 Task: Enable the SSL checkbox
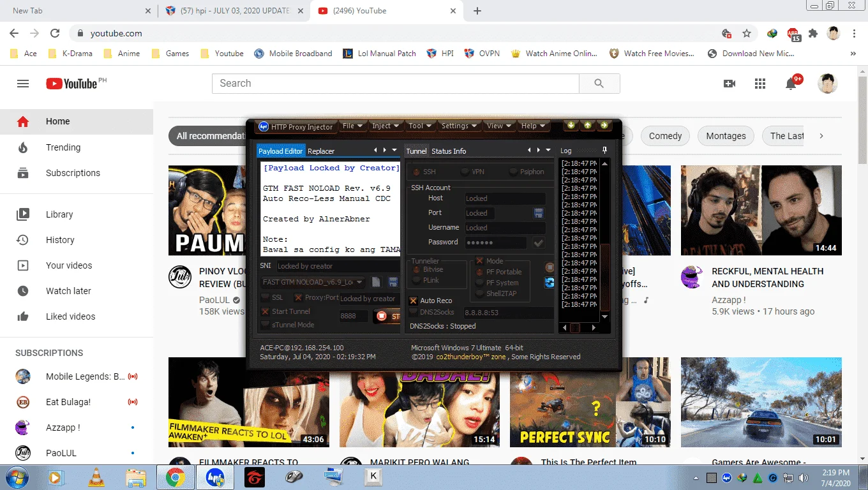click(x=266, y=297)
